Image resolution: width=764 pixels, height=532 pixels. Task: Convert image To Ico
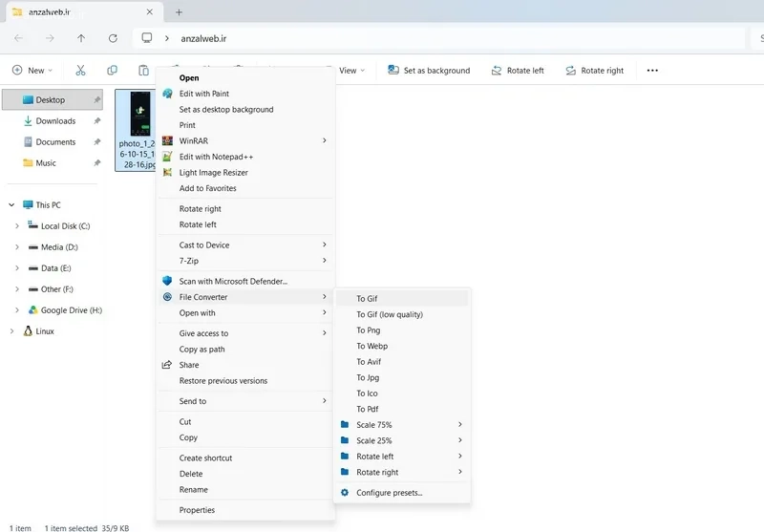point(402,394)
